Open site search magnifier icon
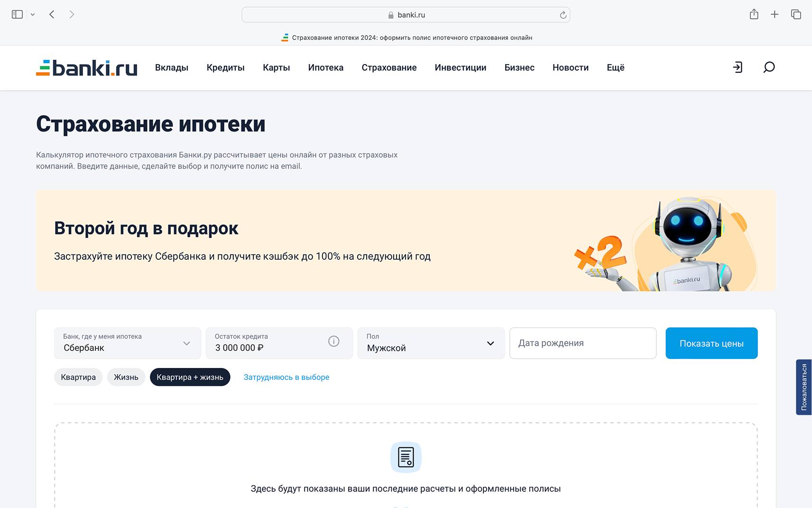812x508 pixels. (769, 67)
